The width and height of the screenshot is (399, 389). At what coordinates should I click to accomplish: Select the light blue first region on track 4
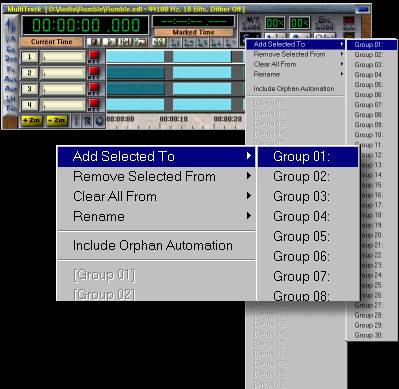[136, 105]
